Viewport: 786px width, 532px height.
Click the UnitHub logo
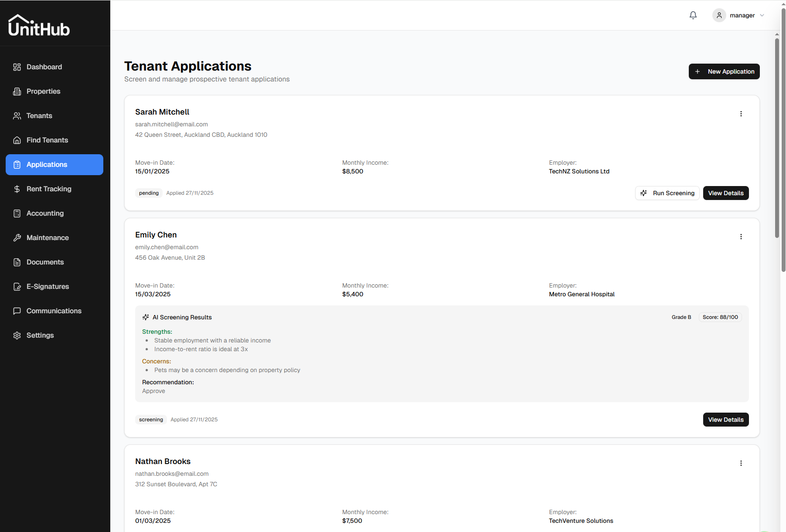pos(39,25)
